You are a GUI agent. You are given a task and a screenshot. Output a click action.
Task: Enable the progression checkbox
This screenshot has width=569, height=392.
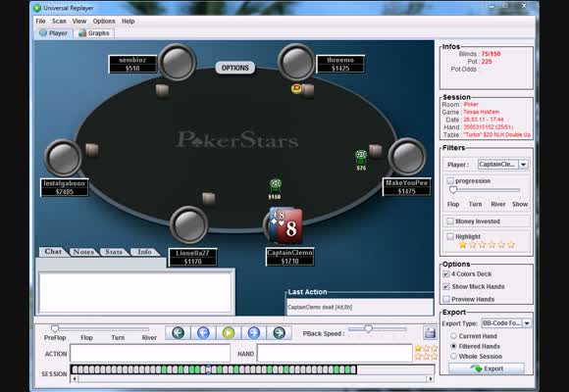click(450, 180)
